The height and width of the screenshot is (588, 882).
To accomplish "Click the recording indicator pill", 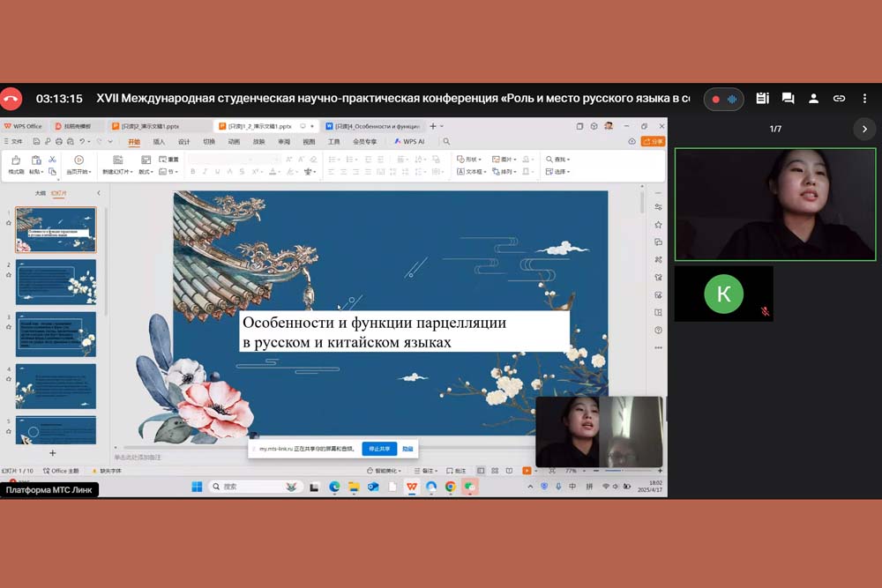I will pyautogui.click(x=723, y=99).
